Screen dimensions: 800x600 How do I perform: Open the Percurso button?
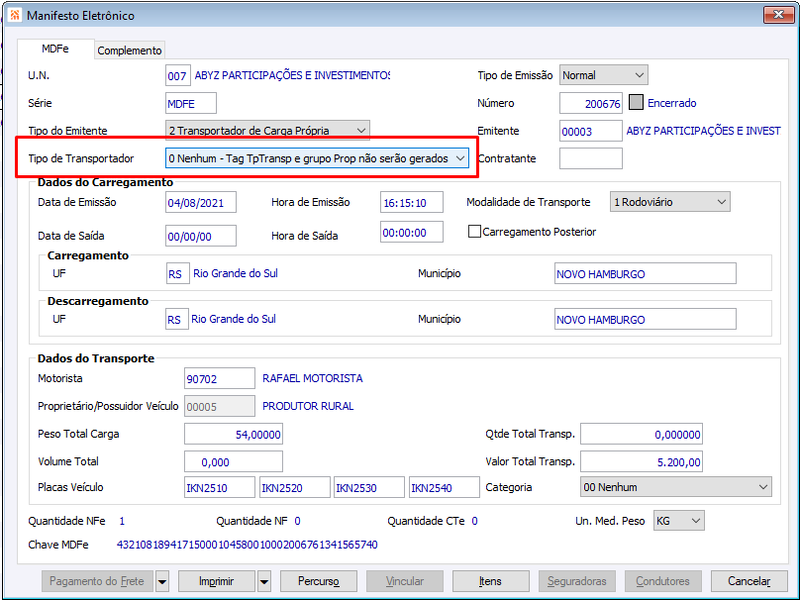click(318, 581)
